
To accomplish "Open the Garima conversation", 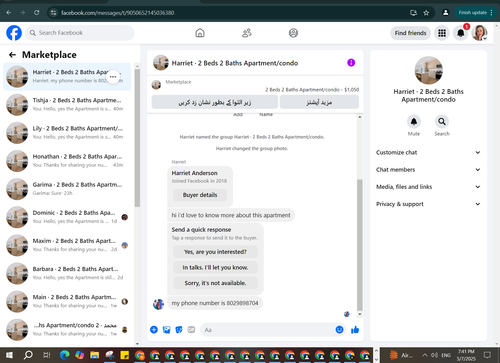I will pos(67,189).
